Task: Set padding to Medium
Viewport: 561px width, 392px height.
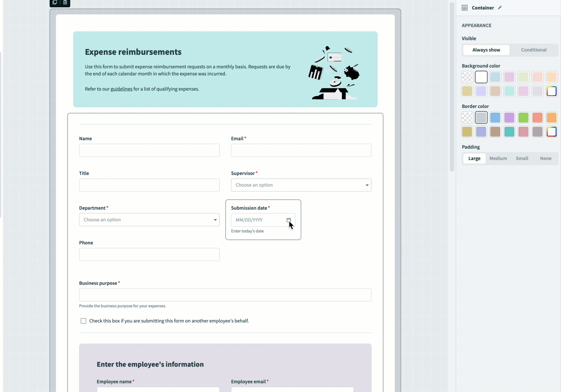Action: pos(498,158)
